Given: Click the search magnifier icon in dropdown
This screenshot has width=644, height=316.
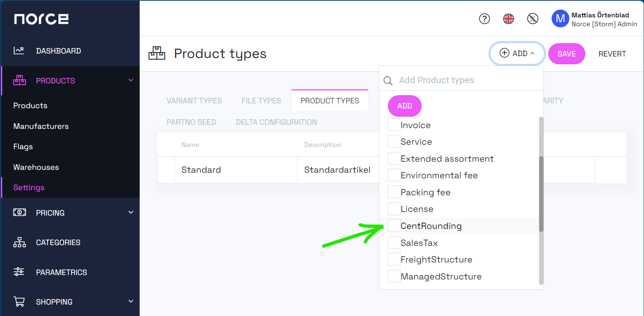Looking at the screenshot, I should tap(388, 80).
